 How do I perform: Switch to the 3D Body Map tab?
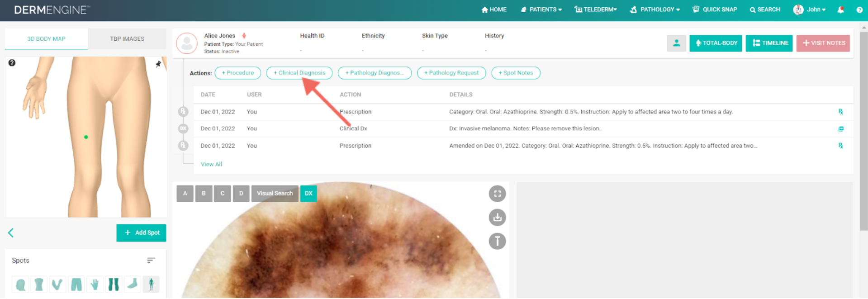point(46,39)
